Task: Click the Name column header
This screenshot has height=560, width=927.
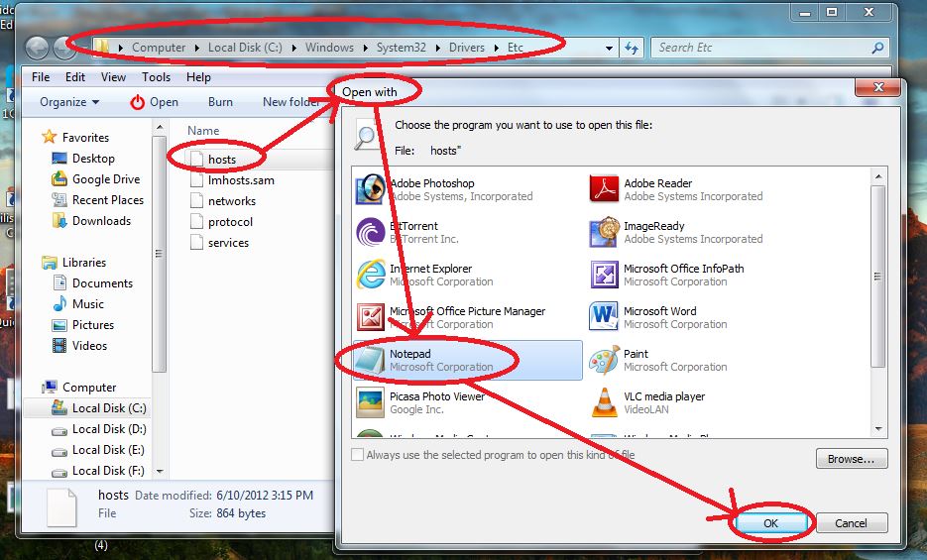Action: coord(203,131)
